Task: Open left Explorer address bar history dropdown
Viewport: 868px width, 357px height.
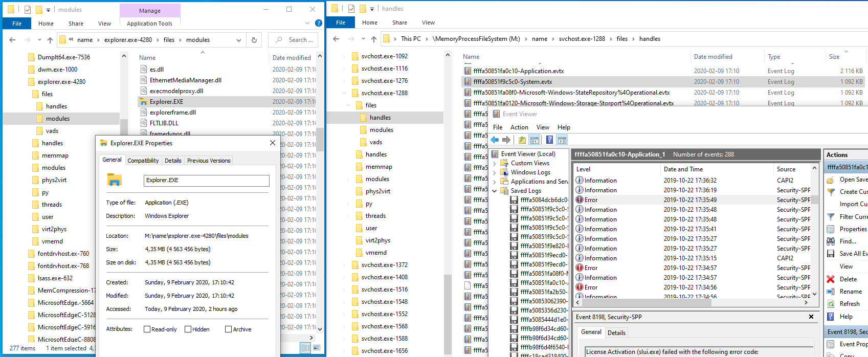Action: point(239,40)
